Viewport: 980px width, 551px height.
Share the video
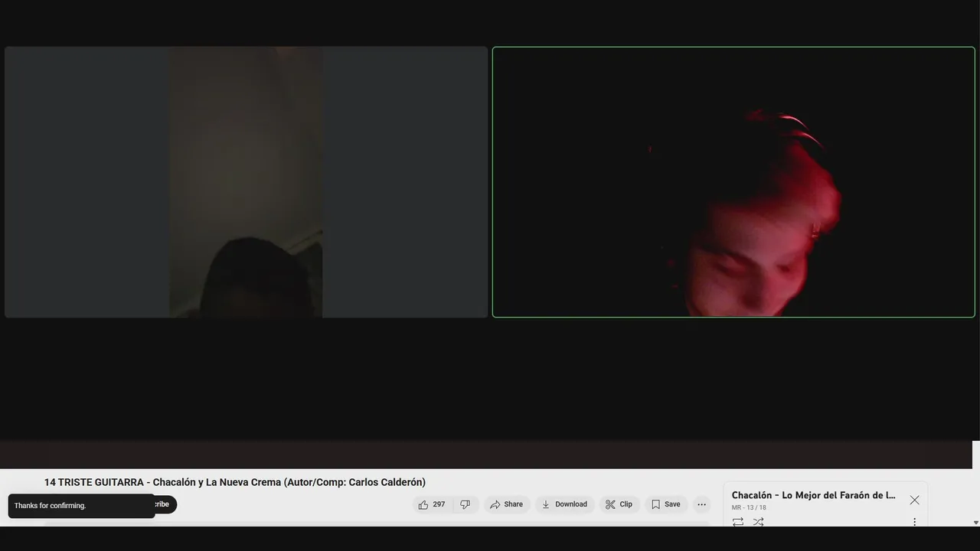tap(507, 504)
